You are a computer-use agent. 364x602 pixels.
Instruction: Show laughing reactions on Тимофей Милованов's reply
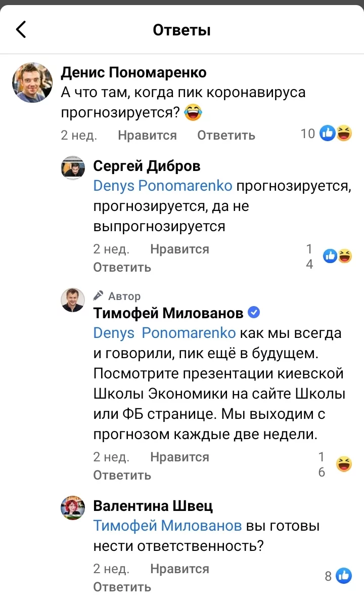click(x=344, y=464)
